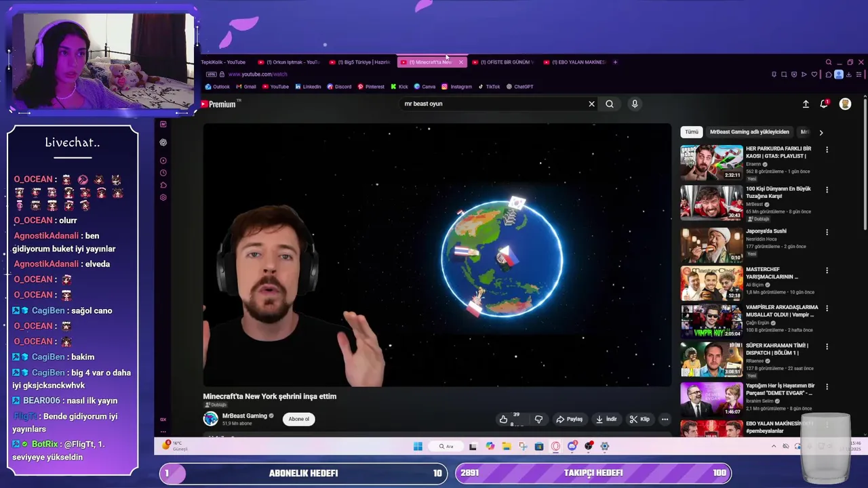The image size is (868, 488).
Task: Click the İndir download button
Action: tap(606, 419)
